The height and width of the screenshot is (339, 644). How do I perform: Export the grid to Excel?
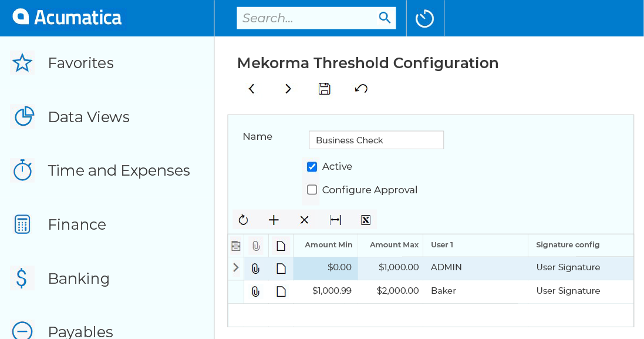365,219
